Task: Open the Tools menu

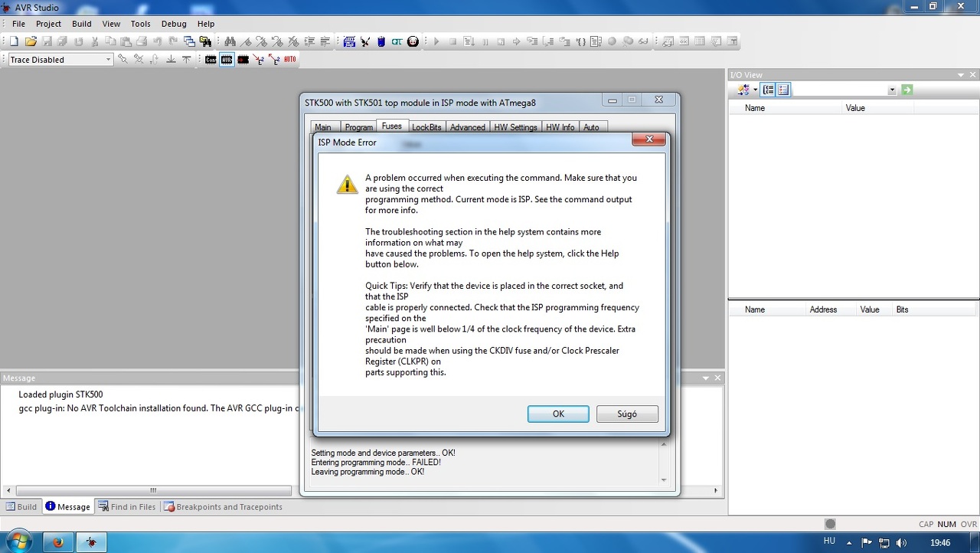Action: [x=141, y=24]
